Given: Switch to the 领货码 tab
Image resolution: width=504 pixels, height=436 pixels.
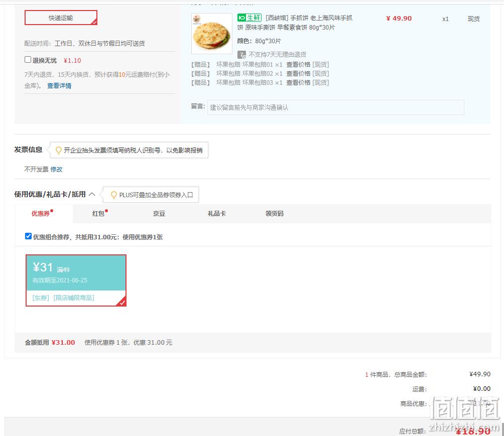Looking at the screenshot, I should click(x=274, y=213).
